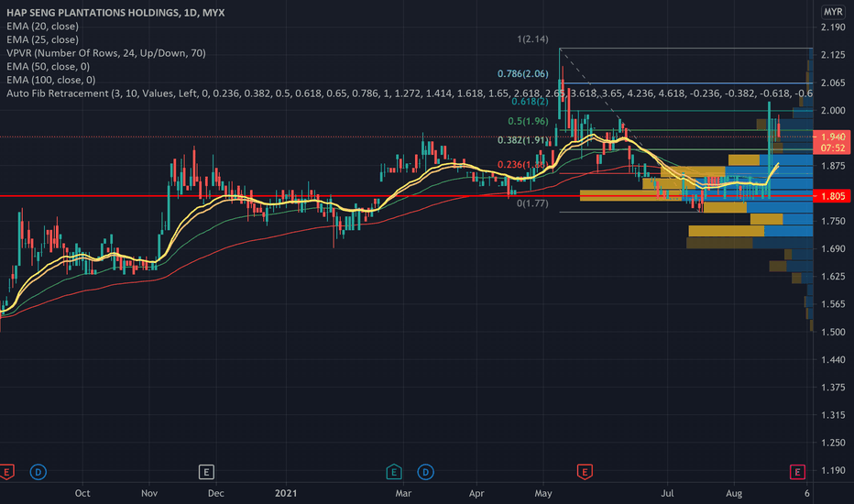The width and height of the screenshot is (854, 504).
Task: Click the Apr label on time axis
Action: pos(476,493)
